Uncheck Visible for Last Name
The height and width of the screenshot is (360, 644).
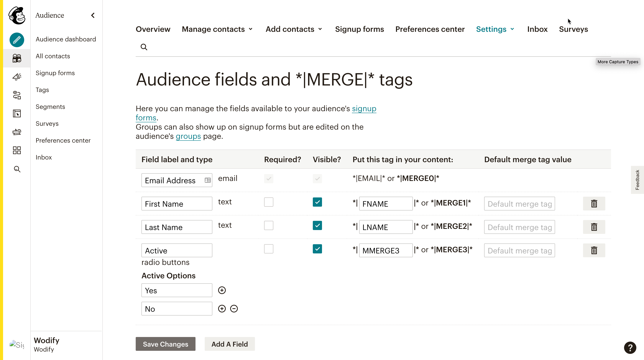pyautogui.click(x=317, y=225)
